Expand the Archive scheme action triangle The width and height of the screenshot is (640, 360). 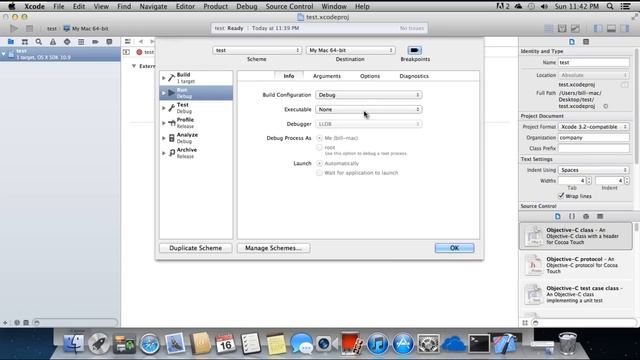pyautogui.click(x=164, y=153)
